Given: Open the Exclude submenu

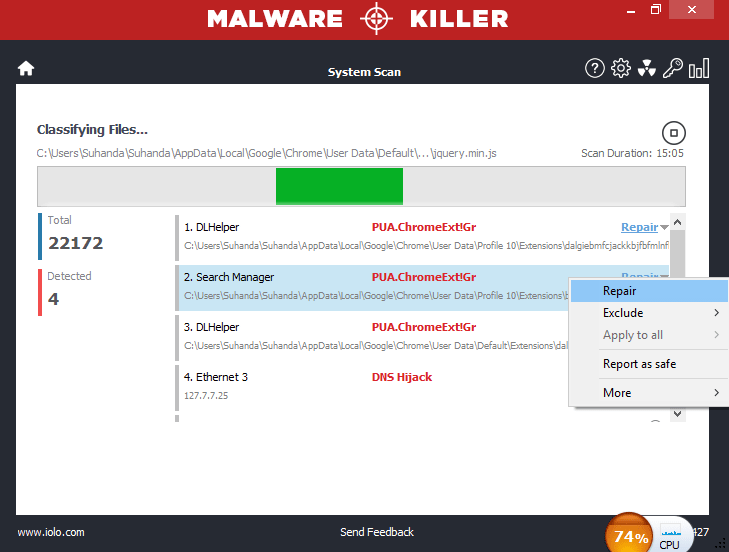Looking at the screenshot, I should coord(649,313).
